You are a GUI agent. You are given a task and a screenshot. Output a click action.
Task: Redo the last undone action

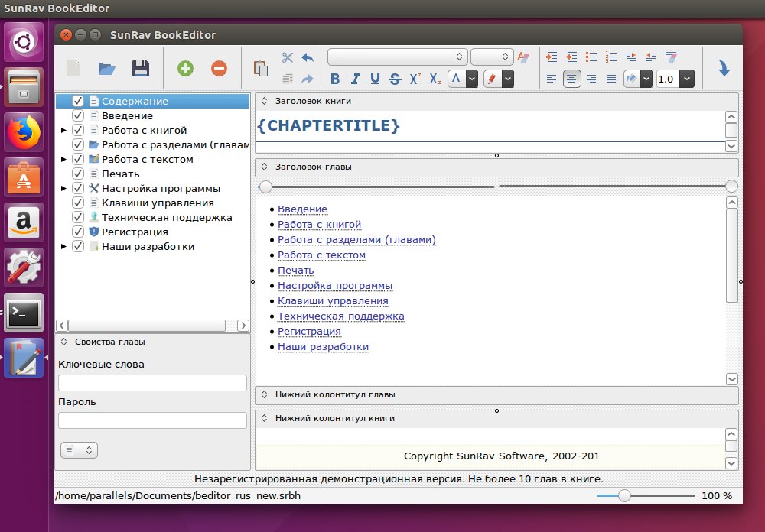(x=308, y=79)
